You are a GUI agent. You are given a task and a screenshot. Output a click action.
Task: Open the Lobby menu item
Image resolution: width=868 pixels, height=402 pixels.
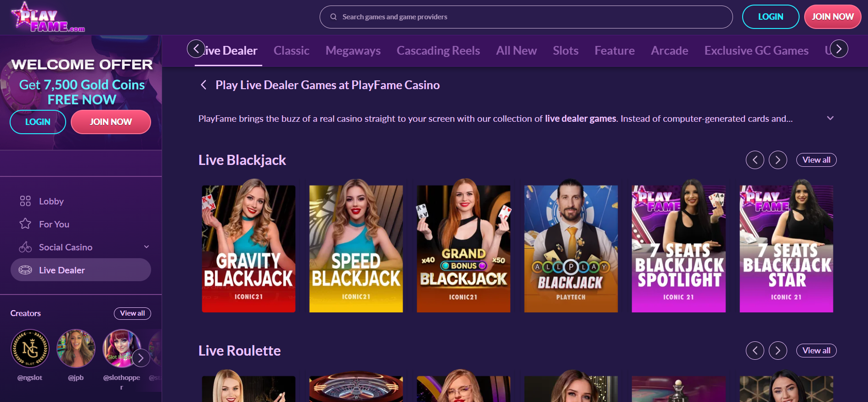(x=81, y=201)
